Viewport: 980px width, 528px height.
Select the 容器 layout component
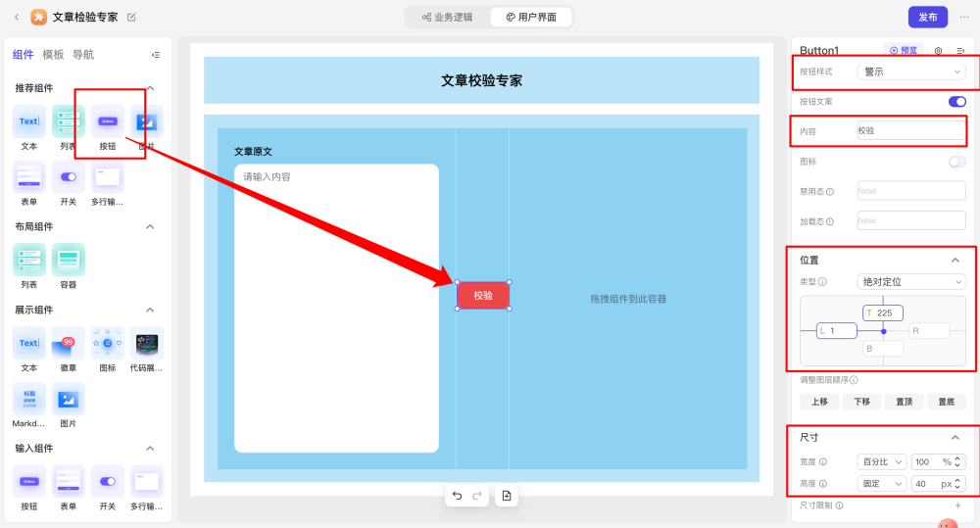point(69,266)
